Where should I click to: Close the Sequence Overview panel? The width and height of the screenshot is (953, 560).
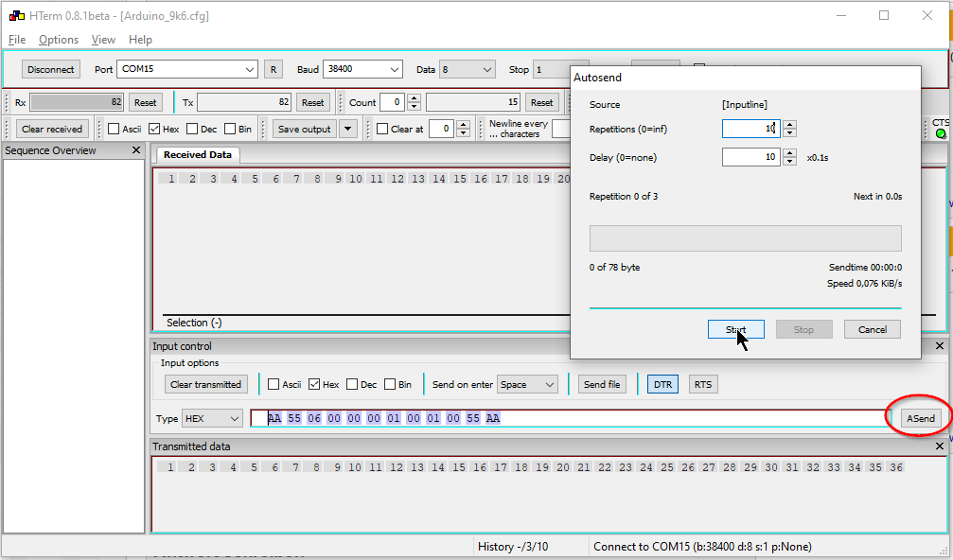coord(136,150)
